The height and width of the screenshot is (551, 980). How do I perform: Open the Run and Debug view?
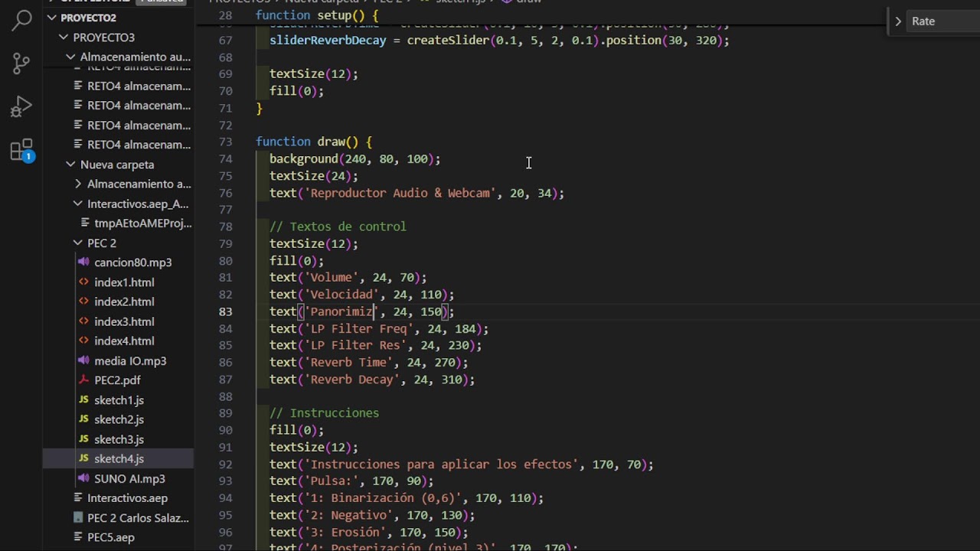point(21,106)
